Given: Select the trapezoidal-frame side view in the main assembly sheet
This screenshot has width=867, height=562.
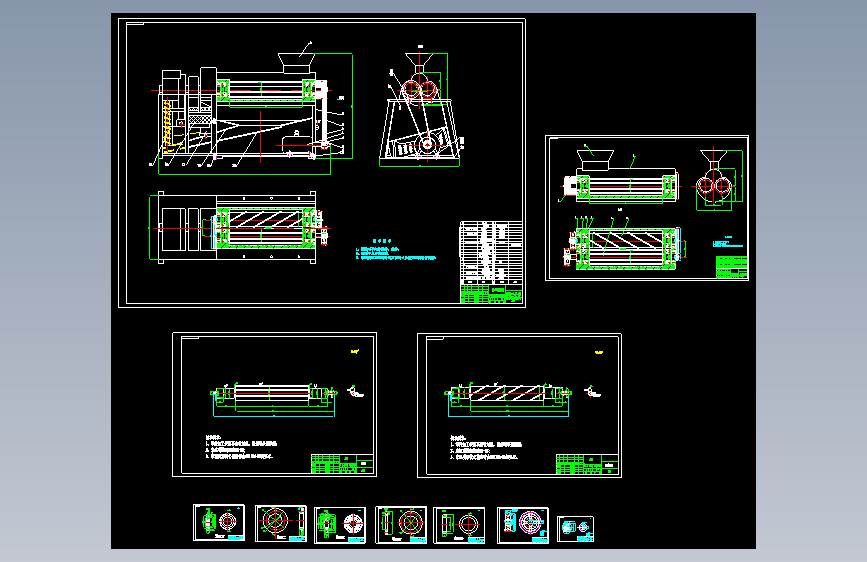Looking at the screenshot, I should coord(420,106).
